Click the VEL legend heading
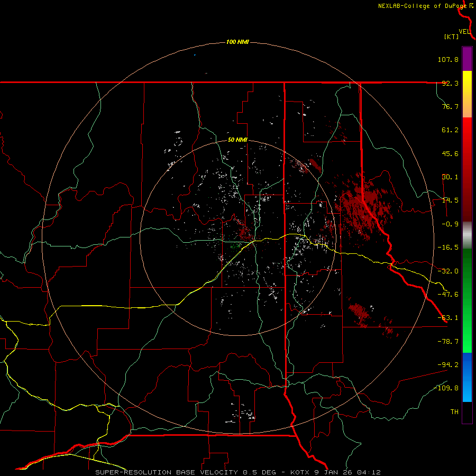Image resolution: width=476 pixels, height=476 pixels. point(464,32)
